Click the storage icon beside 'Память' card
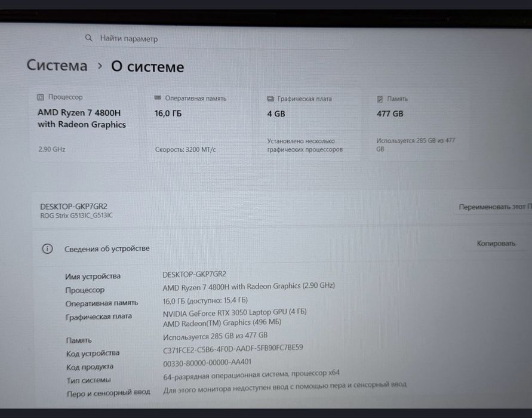The width and height of the screenshot is (532, 418). (380, 99)
